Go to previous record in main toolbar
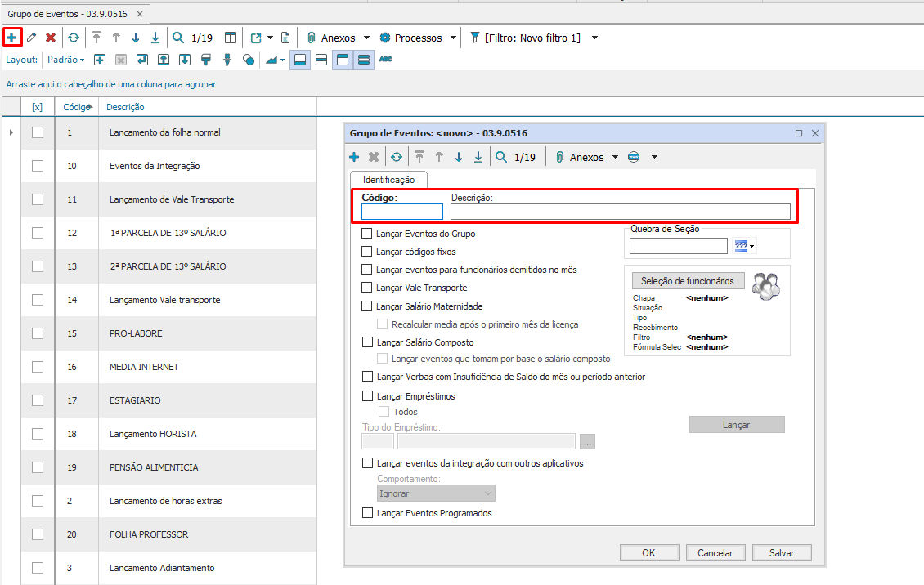Viewport: 924px width, 585px height. (116, 38)
